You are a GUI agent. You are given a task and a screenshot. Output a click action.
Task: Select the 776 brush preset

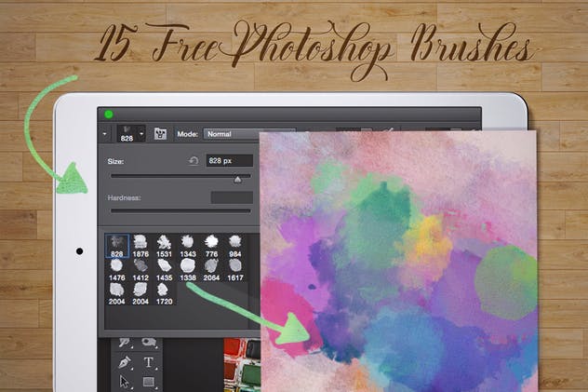[x=211, y=246]
